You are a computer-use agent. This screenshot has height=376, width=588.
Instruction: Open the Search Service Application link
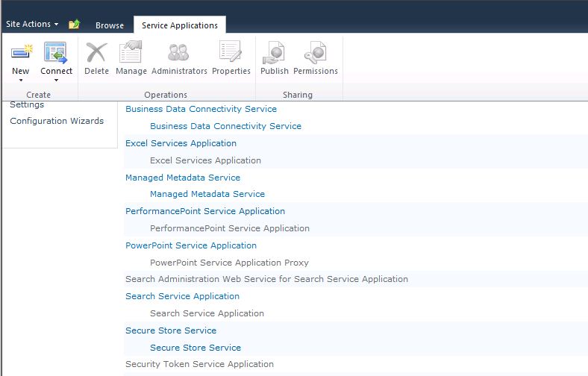(x=182, y=296)
